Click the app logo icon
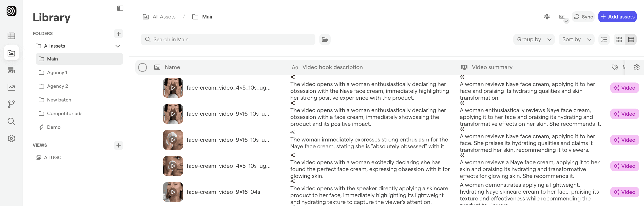The height and width of the screenshot is (206, 644). 11,11
